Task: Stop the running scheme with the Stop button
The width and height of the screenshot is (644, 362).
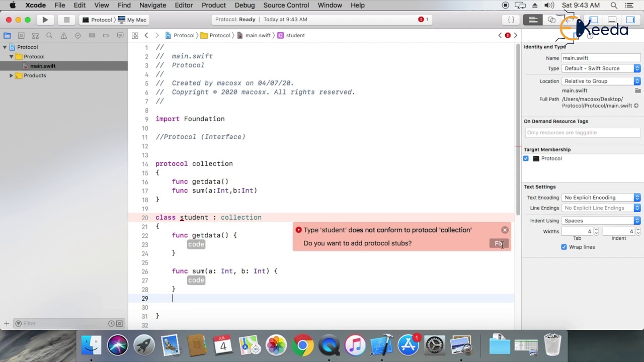Action: click(66, 20)
